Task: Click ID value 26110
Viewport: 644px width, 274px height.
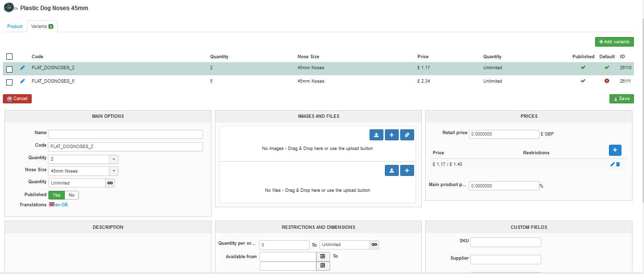Action: click(625, 68)
